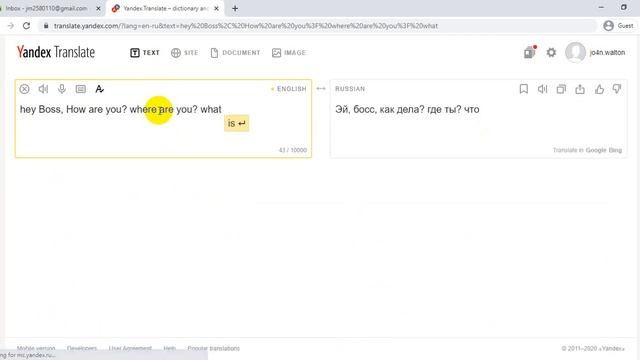Click the browser address bar URL
Viewport: 640px width, 360px height.
point(246,26)
